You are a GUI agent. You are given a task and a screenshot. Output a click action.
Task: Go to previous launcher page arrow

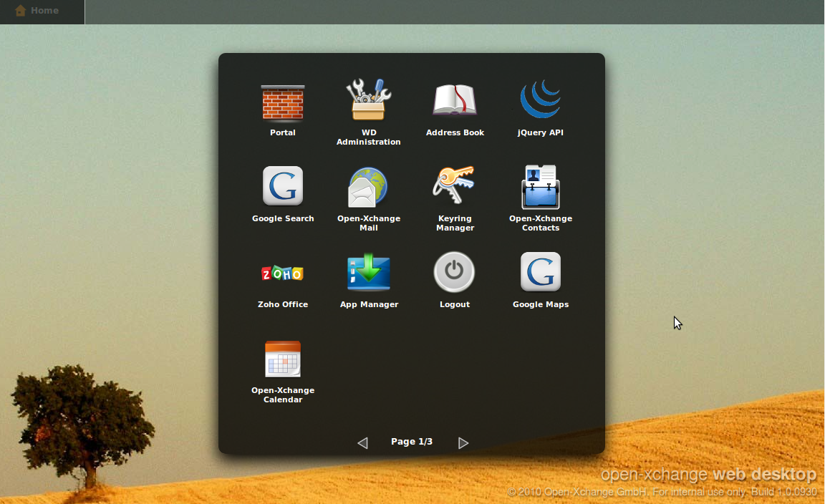362,443
